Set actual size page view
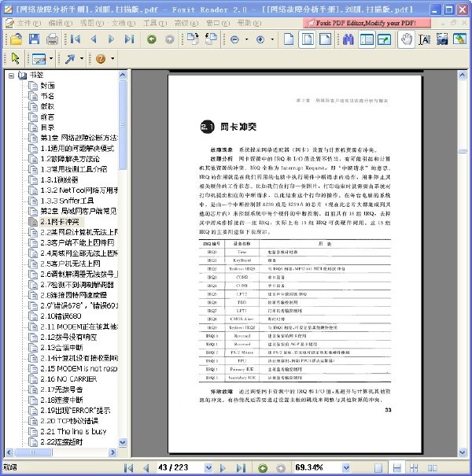 pyautogui.click(x=289, y=39)
